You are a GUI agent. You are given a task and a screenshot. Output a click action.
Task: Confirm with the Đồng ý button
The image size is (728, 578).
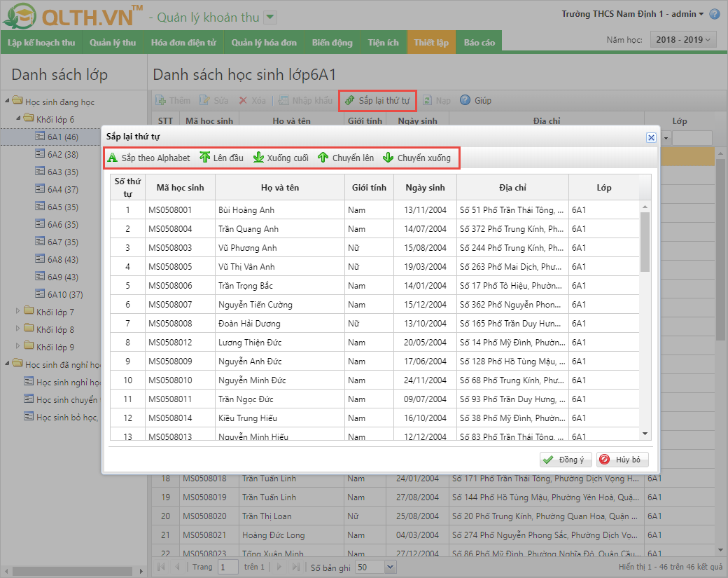[x=566, y=460]
